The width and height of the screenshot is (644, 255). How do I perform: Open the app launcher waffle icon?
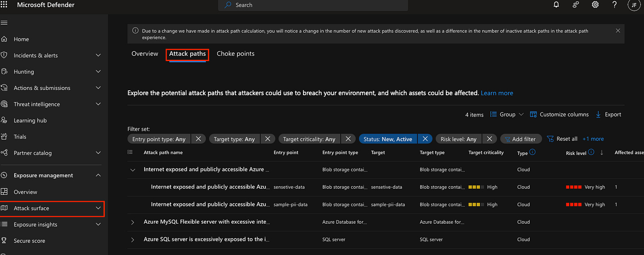click(x=4, y=5)
